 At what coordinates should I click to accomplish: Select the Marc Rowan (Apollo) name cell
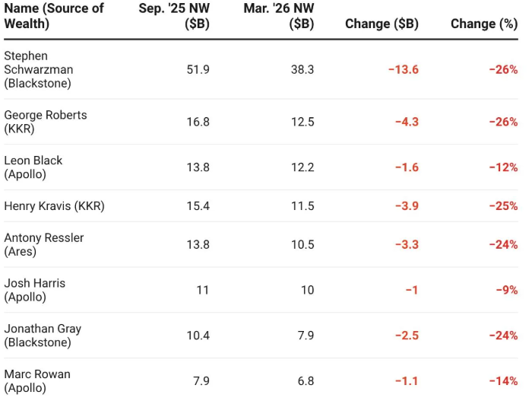(x=37, y=380)
